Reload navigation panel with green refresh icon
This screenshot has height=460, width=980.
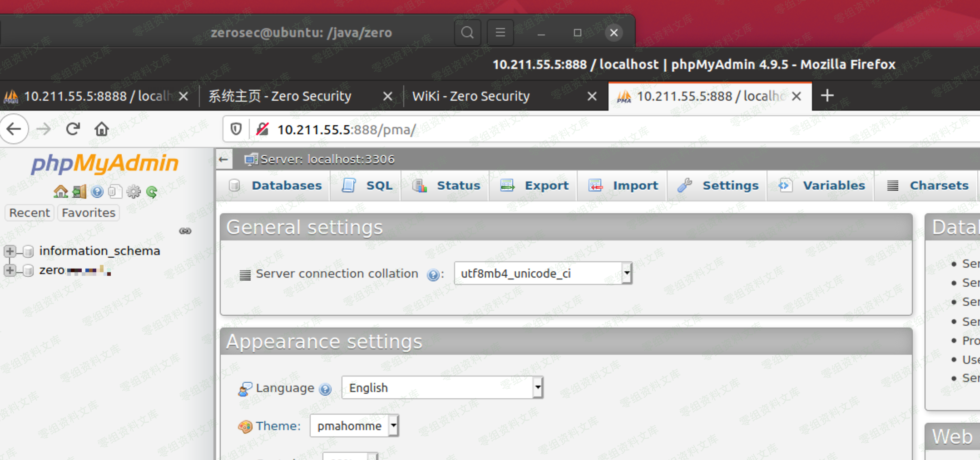click(152, 192)
